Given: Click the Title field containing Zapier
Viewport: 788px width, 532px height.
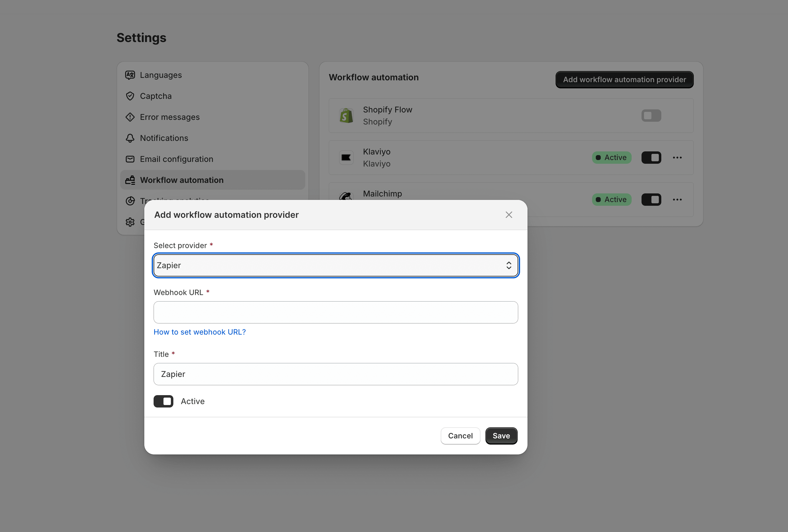Looking at the screenshot, I should [336, 374].
